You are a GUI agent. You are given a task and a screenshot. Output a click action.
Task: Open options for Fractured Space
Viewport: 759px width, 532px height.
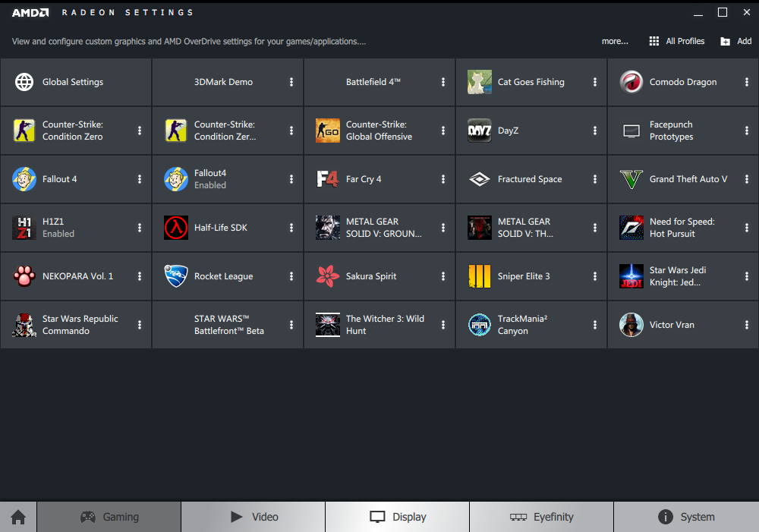coord(595,179)
